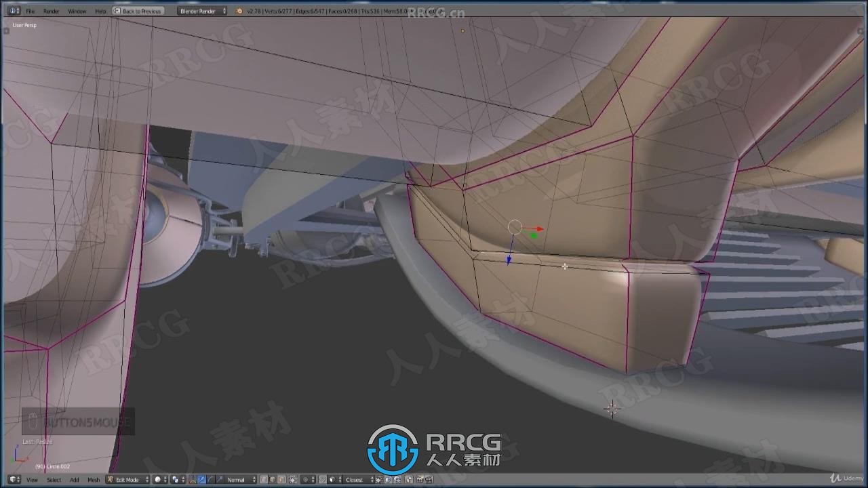Toggle the auto merge editing icon

(410, 479)
